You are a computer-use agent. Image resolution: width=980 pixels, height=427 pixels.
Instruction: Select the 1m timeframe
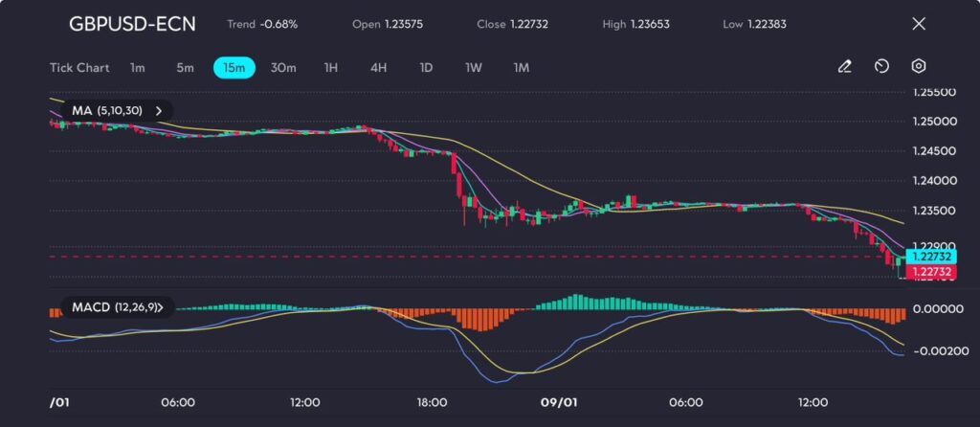point(138,68)
